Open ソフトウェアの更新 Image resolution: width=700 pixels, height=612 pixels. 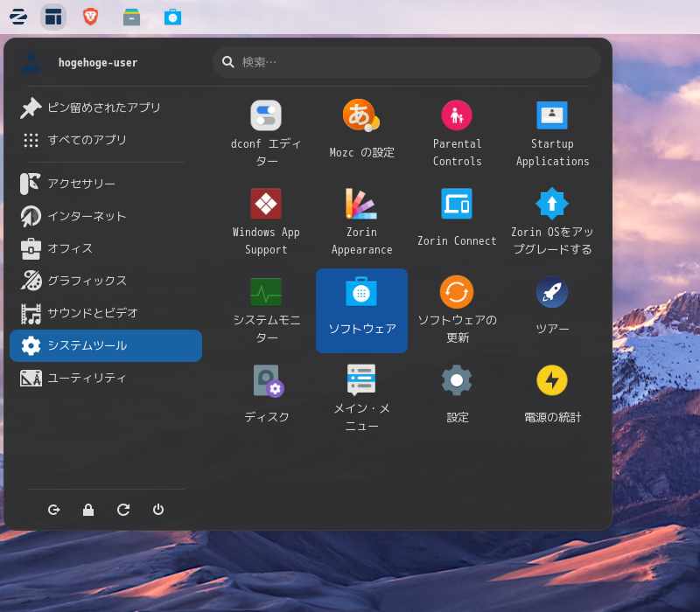(457, 310)
